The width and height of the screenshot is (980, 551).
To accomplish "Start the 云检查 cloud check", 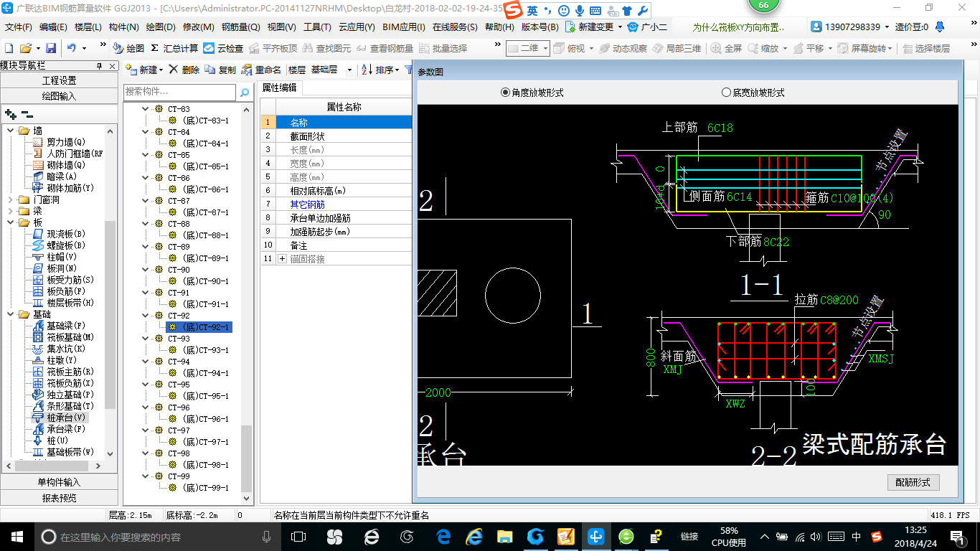I will 223,48.
